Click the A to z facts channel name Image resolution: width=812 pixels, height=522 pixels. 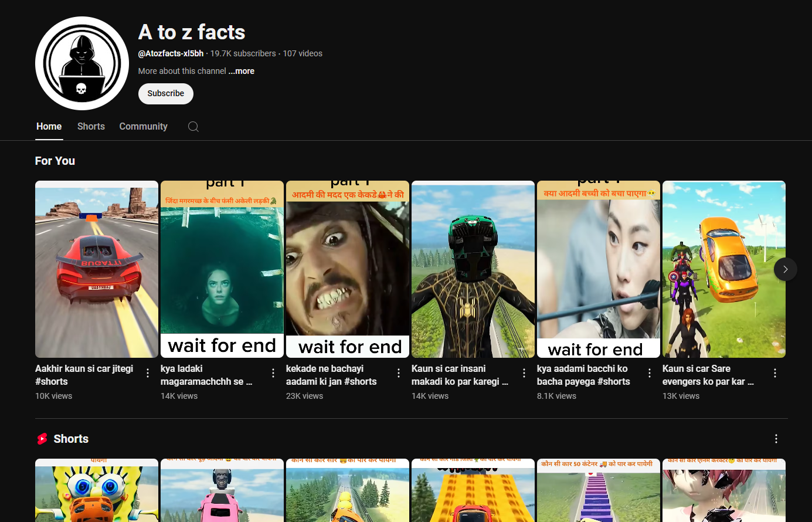click(192, 32)
